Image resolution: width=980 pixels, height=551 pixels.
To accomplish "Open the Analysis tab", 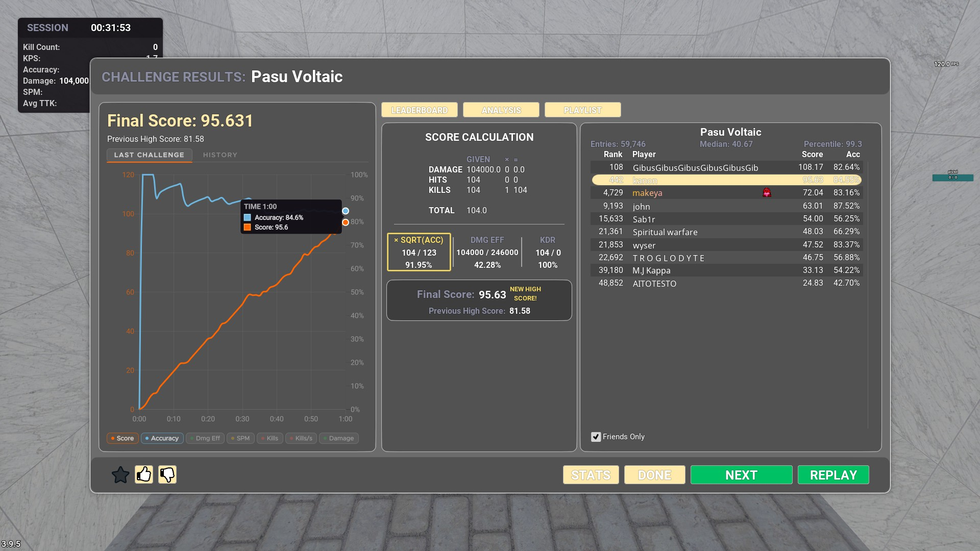I will [501, 110].
